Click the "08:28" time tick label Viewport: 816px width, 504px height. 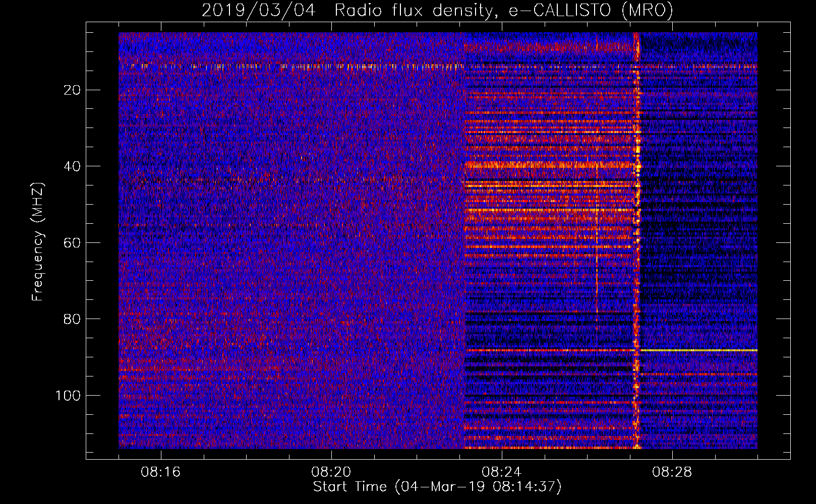pos(672,472)
